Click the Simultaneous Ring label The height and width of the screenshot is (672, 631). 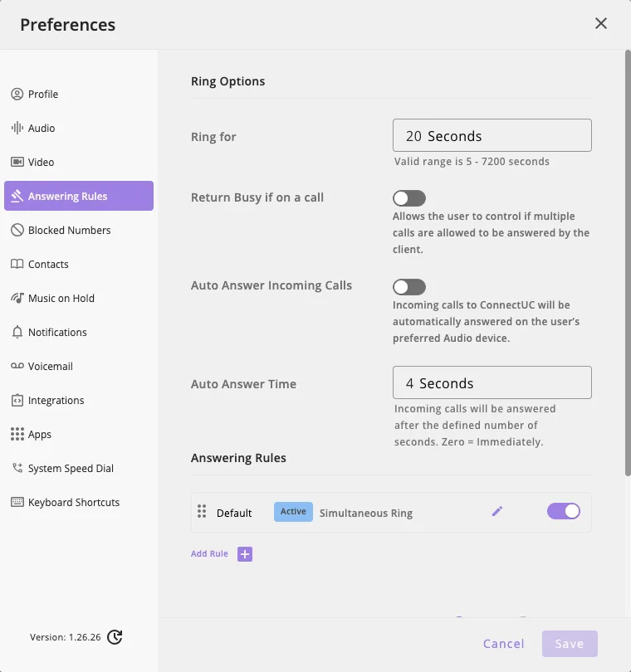click(x=366, y=513)
